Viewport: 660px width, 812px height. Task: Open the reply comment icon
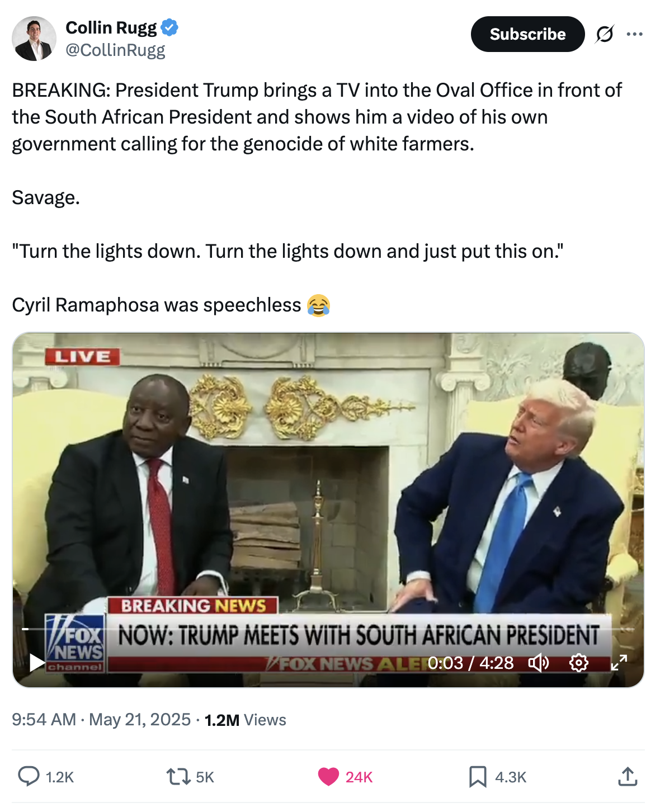pos(29,776)
